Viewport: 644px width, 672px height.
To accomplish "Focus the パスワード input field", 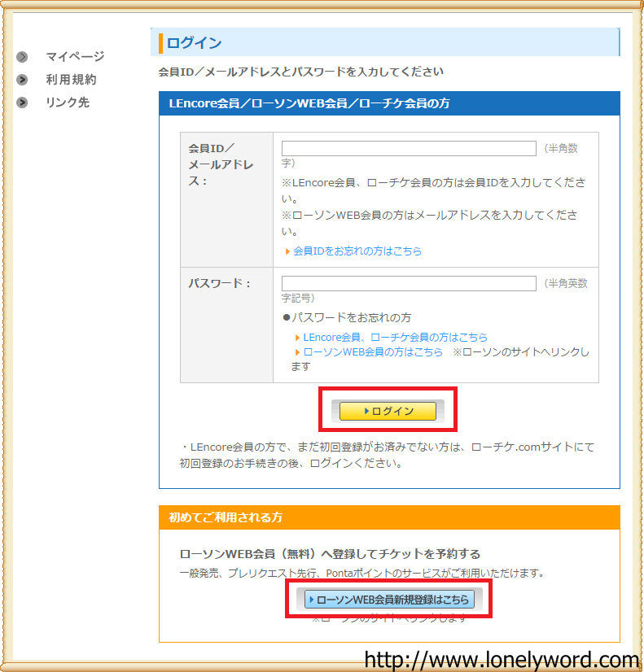I will (409, 283).
